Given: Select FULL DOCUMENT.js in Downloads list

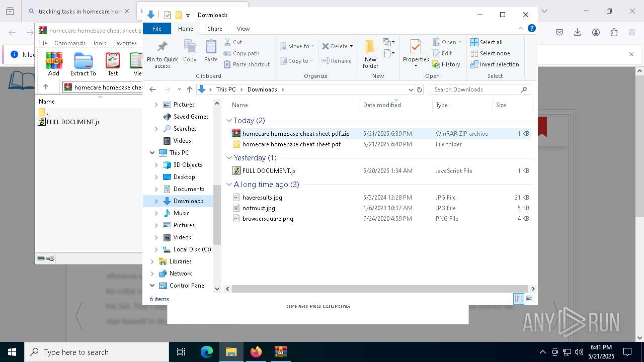Looking at the screenshot, I should (380, 171).
